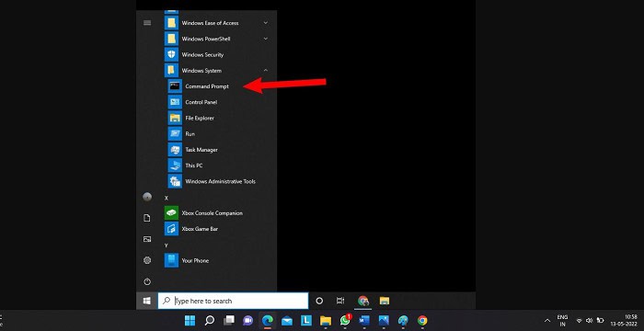The width and height of the screenshot is (644, 331).
Task: Expand Windows PowerShell folder chevron
Action: 265,39
